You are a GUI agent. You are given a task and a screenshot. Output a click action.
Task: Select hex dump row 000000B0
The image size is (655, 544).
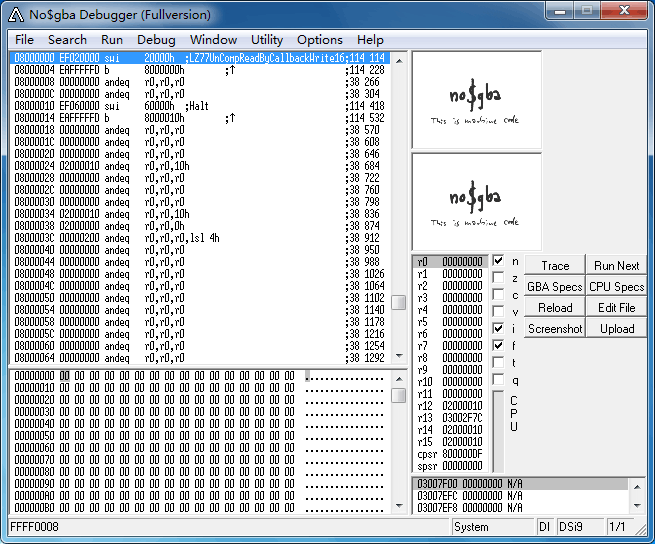(x=200, y=508)
